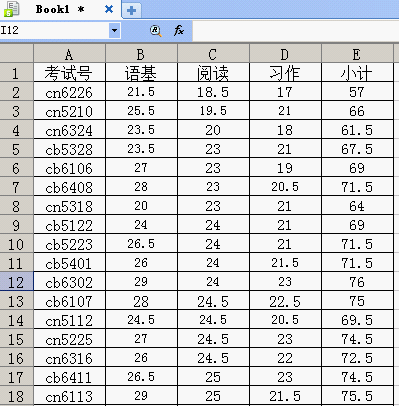Click the 64 subtotal in row 8
This screenshot has height=407, width=400.
pos(357,205)
